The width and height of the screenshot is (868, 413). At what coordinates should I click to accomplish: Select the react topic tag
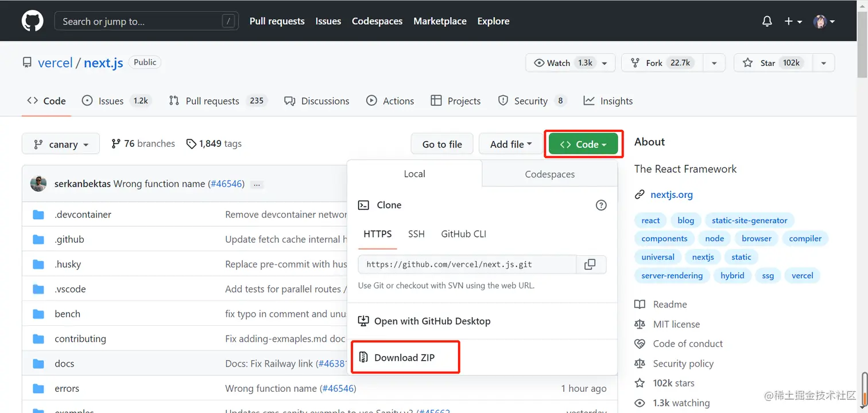tap(650, 220)
